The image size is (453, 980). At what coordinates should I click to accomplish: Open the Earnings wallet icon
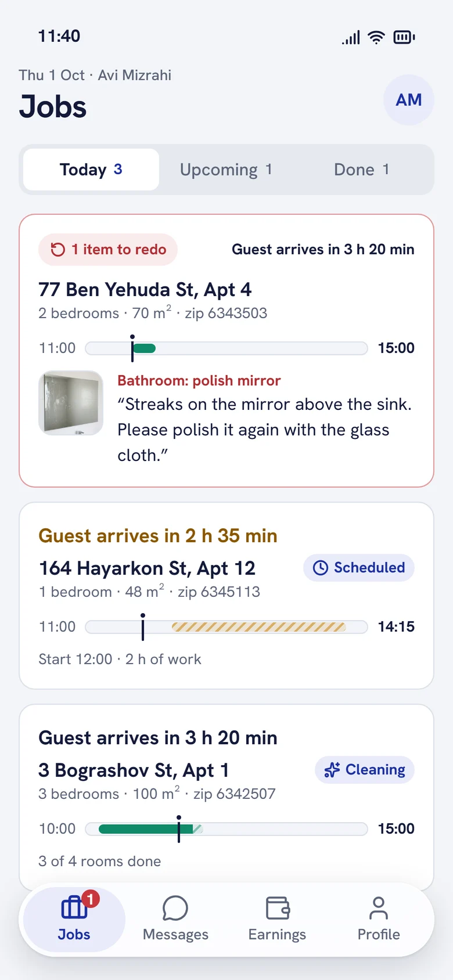[x=278, y=908]
